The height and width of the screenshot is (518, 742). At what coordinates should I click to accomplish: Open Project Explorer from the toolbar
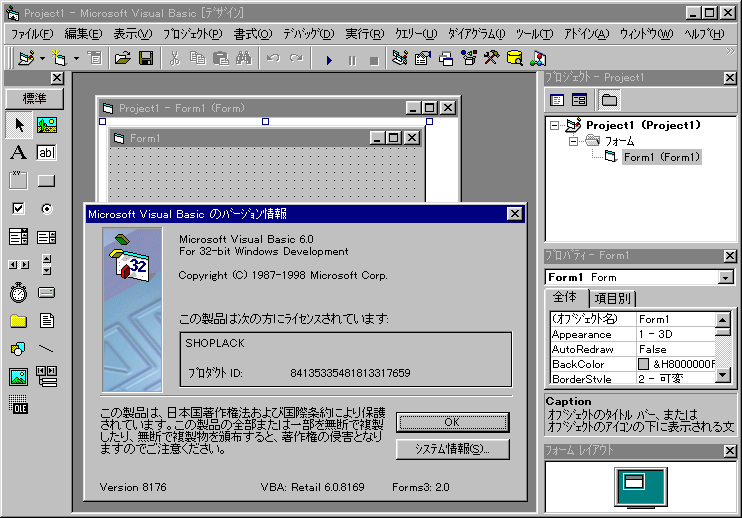[400, 59]
